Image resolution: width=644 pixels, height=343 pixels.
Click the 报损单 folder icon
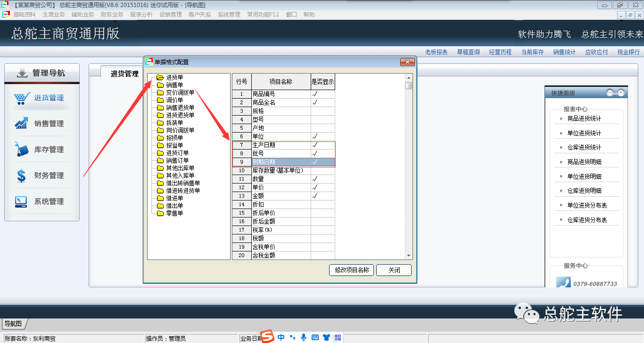160,138
